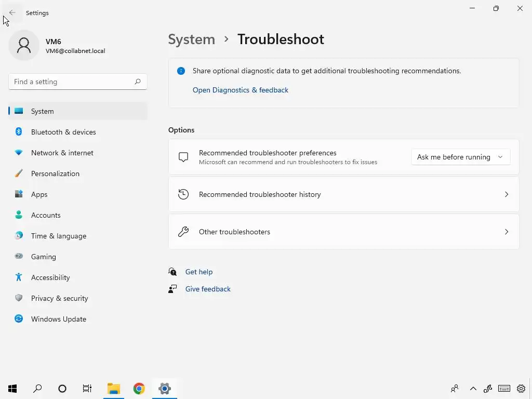The width and height of the screenshot is (532, 399).
Task: Open Ask me before running dropdown
Action: pos(460,157)
